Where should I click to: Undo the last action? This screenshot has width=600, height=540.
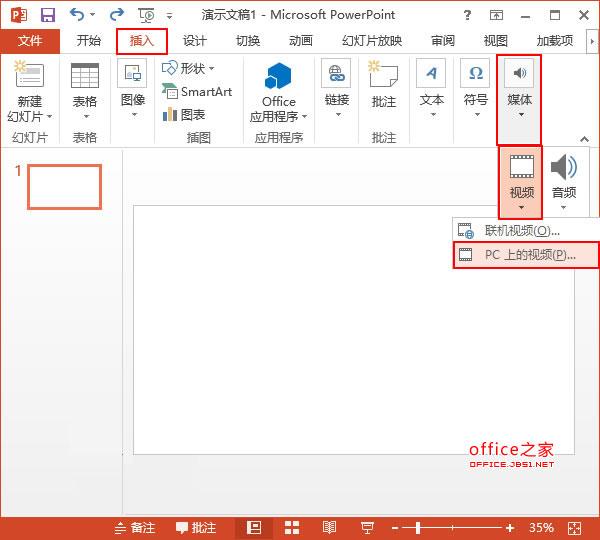click(x=77, y=15)
